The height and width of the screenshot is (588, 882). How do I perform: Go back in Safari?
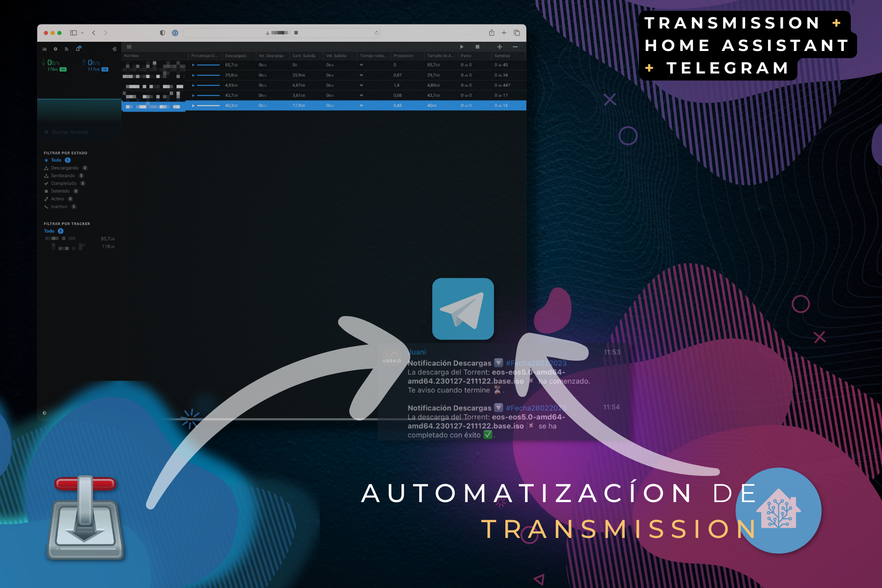coord(94,33)
